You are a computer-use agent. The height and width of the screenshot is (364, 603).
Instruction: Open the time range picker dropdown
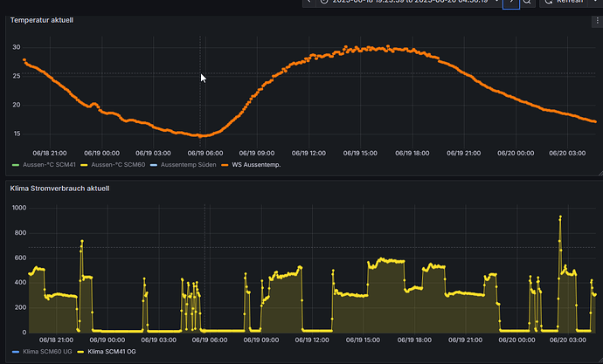409,3
